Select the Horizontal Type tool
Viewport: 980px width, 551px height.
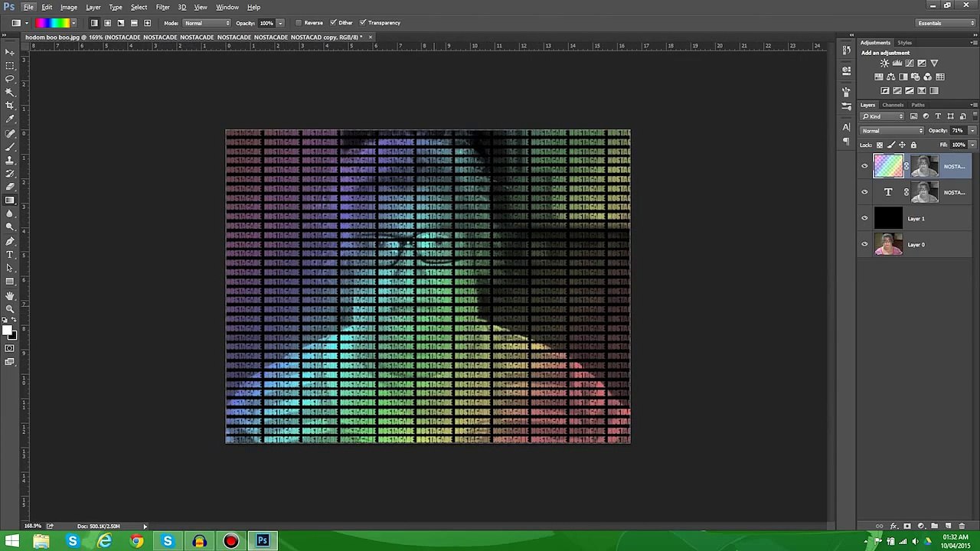pyautogui.click(x=10, y=255)
